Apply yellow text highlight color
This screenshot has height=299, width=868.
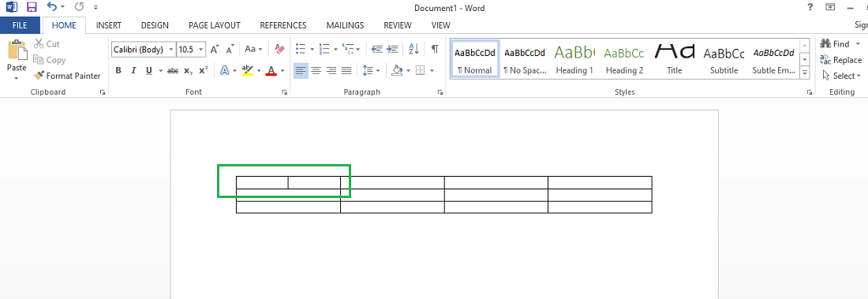248,70
